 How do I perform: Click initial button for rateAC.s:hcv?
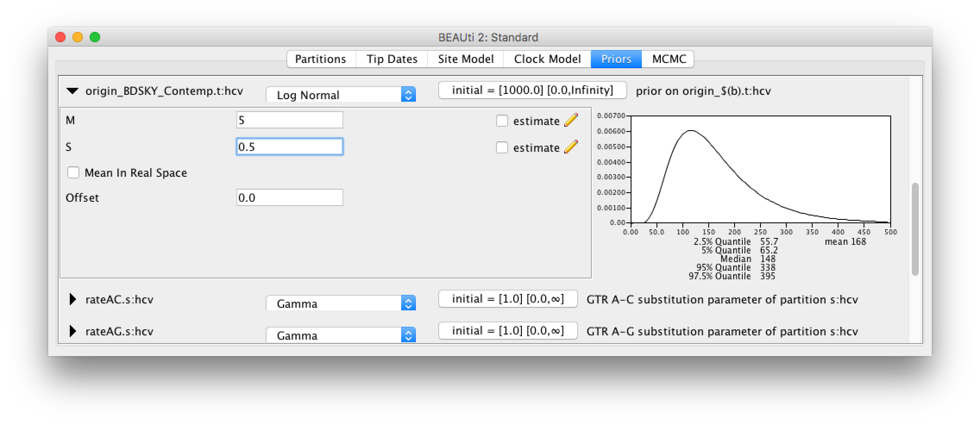(508, 299)
